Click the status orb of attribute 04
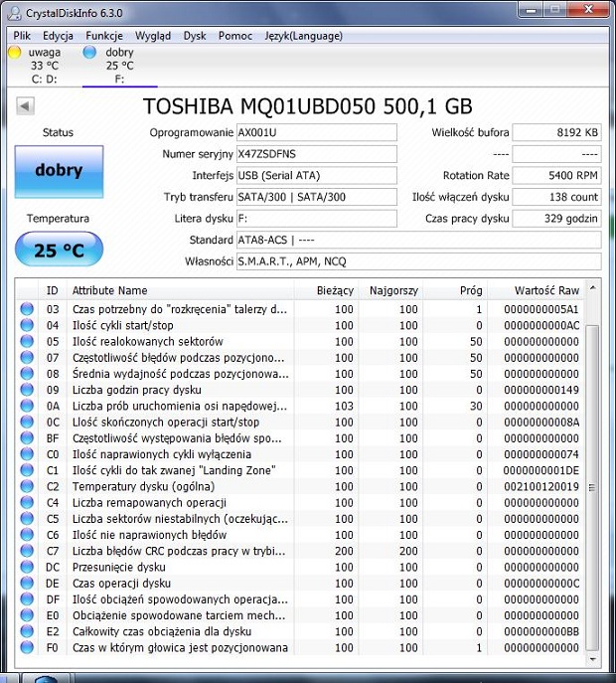The image size is (616, 683). tap(27, 325)
